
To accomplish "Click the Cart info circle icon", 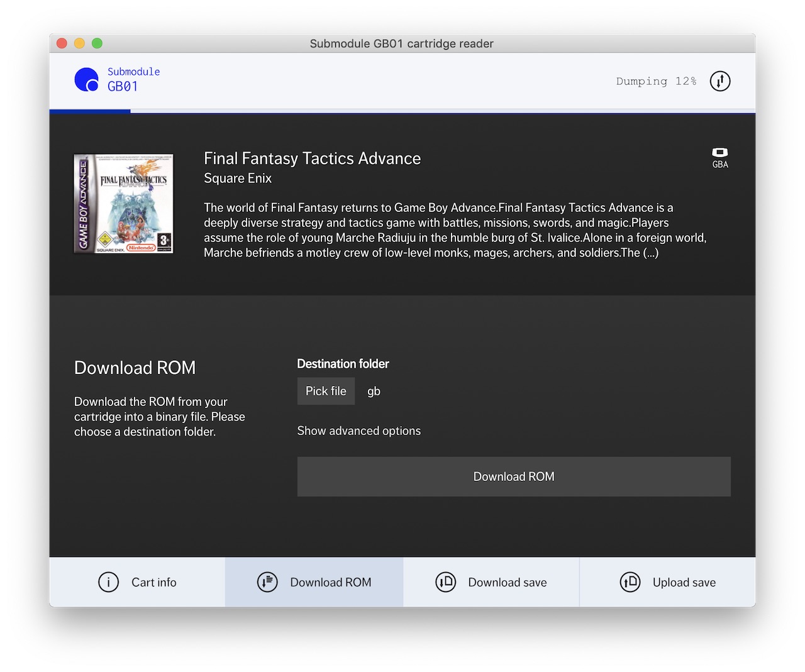I will (108, 582).
